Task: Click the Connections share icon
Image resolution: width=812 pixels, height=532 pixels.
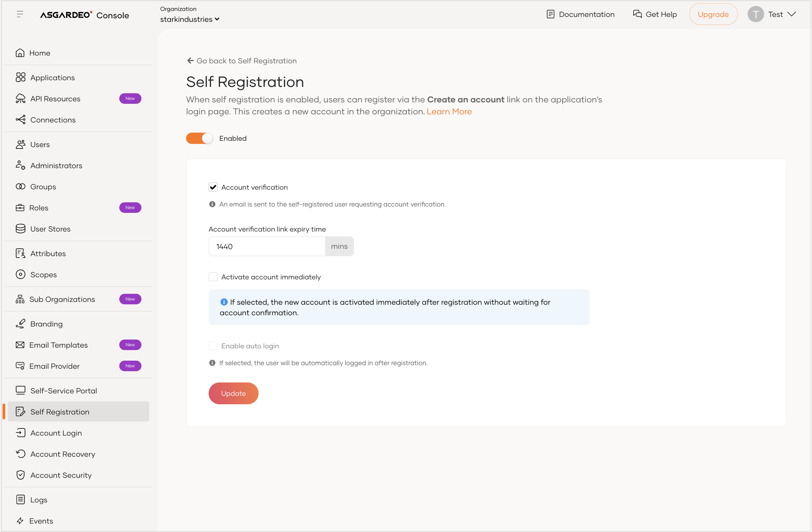Action: point(21,120)
